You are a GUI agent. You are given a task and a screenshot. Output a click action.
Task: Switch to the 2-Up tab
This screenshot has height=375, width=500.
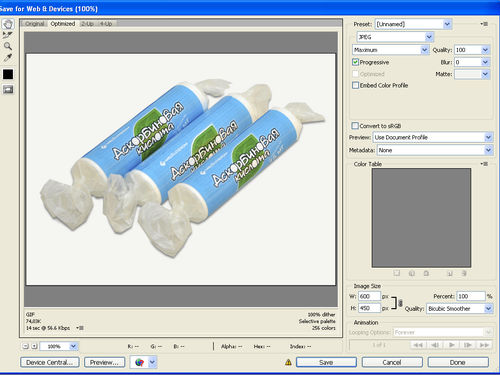(x=87, y=24)
